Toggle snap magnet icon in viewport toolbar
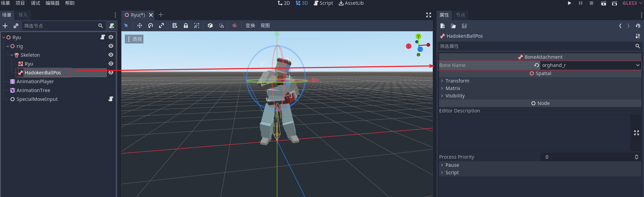 [x=221, y=25]
